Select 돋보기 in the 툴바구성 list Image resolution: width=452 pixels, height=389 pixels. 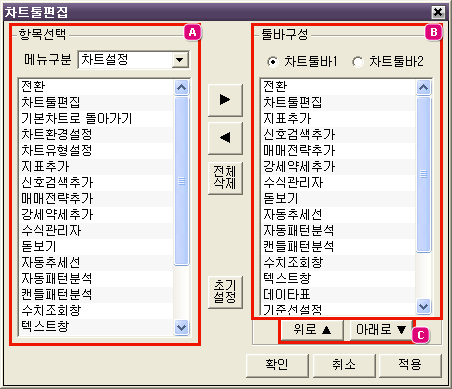tap(338, 198)
